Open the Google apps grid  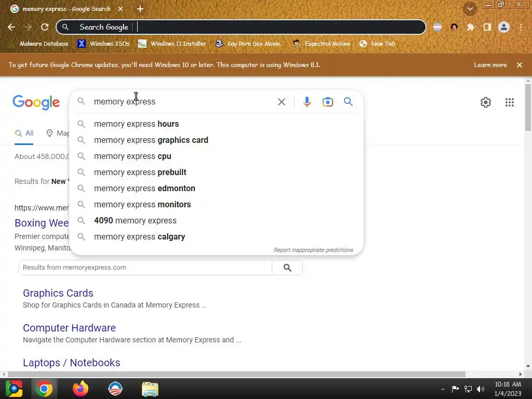tap(510, 102)
